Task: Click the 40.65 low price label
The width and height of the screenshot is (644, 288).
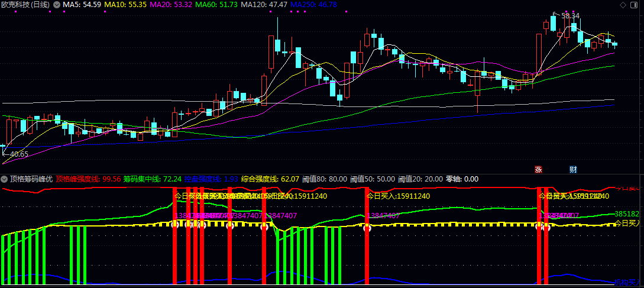Action: (x=18, y=154)
